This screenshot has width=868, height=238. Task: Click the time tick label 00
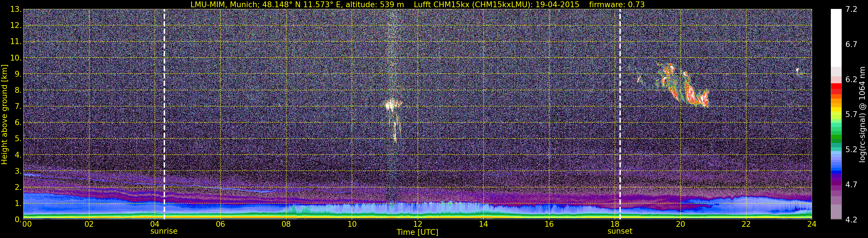coord(27,224)
